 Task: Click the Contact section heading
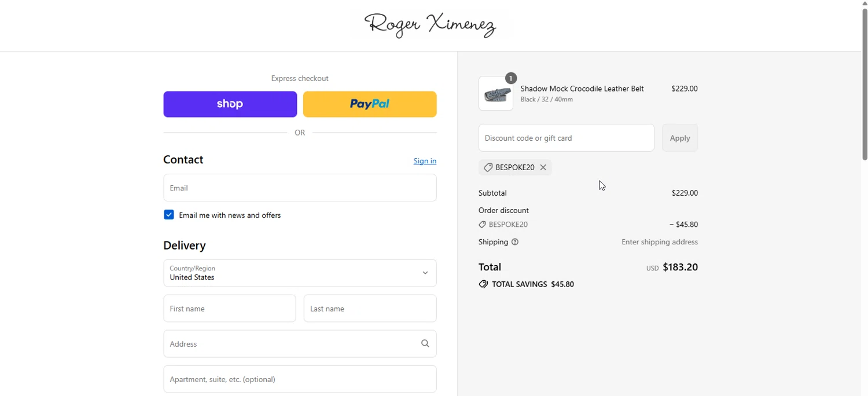[x=183, y=160]
